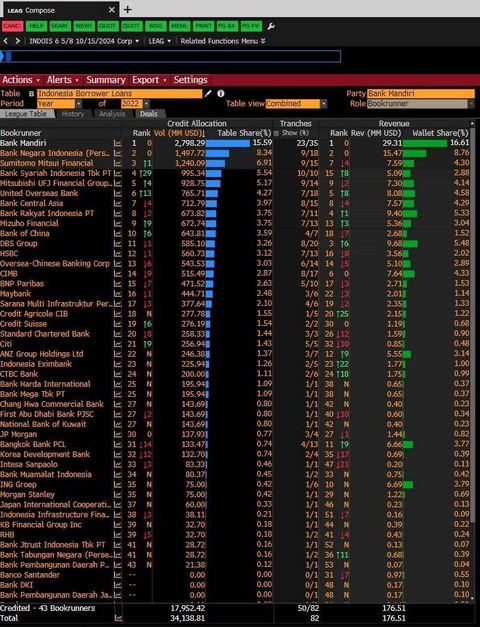Open the Alerts dropdown menu

(x=62, y=80)
